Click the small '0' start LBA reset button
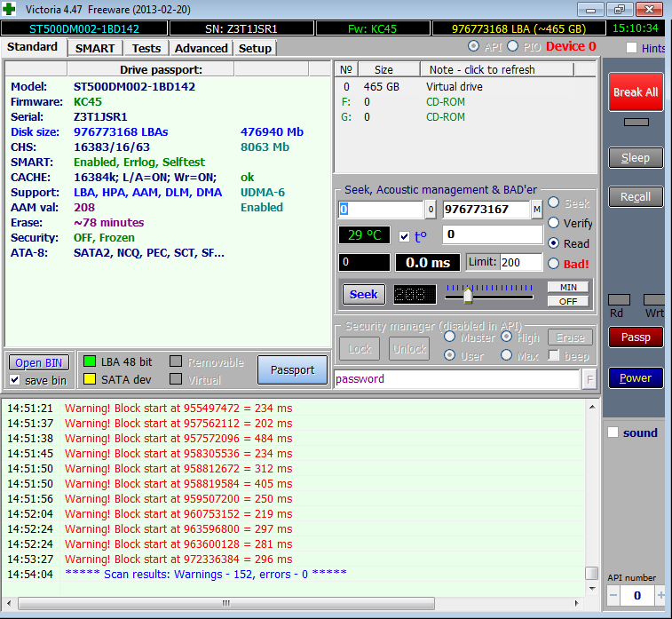The image size is (672, 619). click(431, 210)
